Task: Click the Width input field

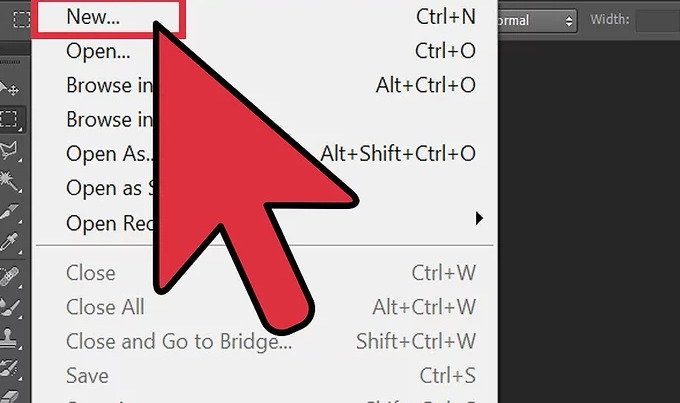Action: click(657, 21)
